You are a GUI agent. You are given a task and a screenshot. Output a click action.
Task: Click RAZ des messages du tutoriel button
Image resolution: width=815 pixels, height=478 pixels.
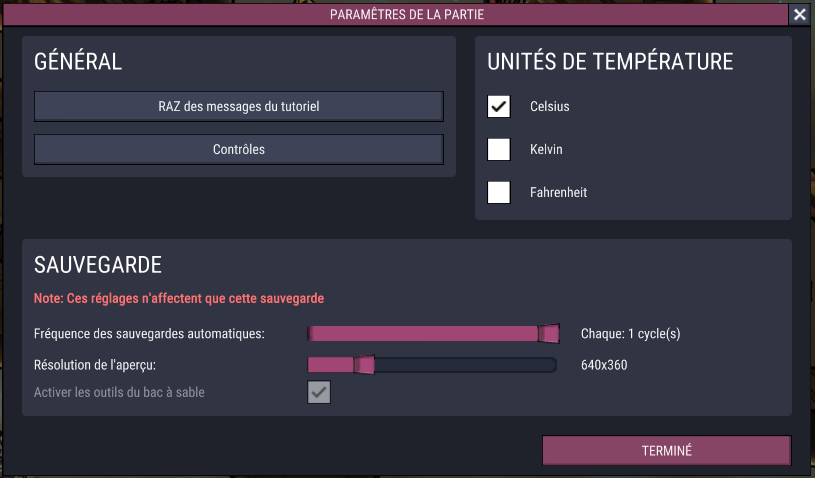point(239,106)
